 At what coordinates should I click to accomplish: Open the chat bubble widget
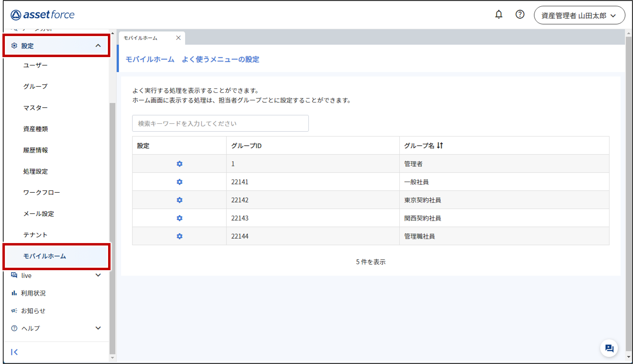point(609,348)
